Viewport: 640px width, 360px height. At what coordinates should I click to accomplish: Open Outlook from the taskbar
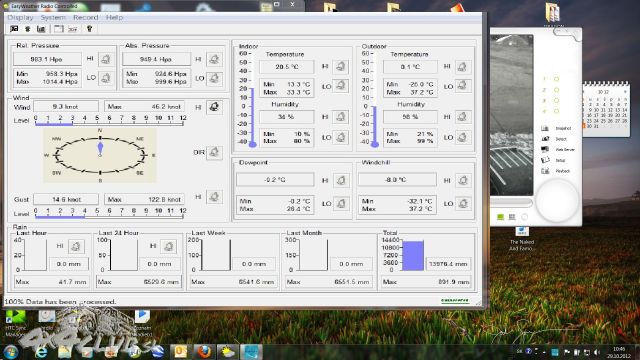coord(180,352)
